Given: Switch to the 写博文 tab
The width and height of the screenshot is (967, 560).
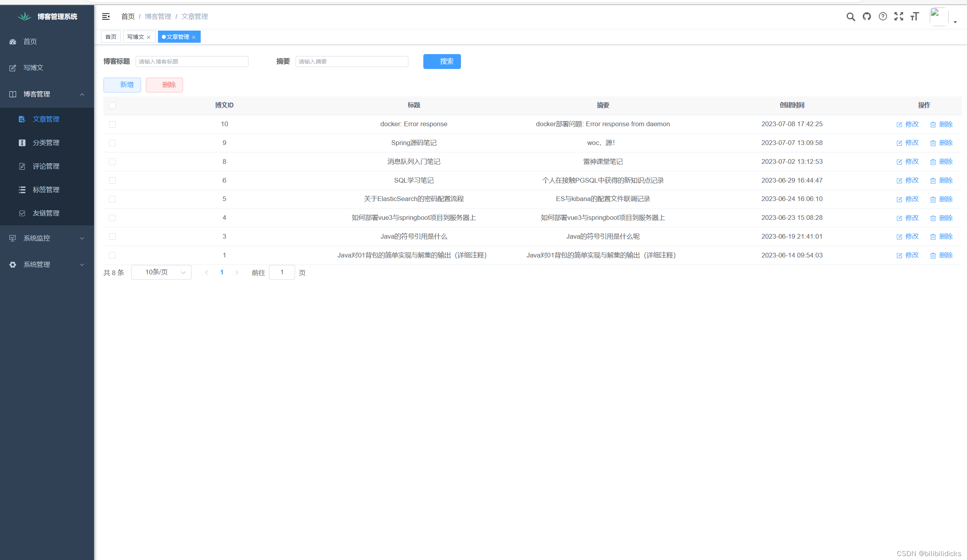Looking at the screenshot, I should point(136,37).
